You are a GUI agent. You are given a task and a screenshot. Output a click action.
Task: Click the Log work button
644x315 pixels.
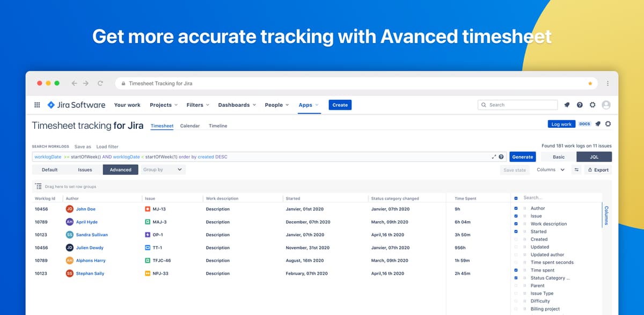pyautogui.click(x=561, y=124)
